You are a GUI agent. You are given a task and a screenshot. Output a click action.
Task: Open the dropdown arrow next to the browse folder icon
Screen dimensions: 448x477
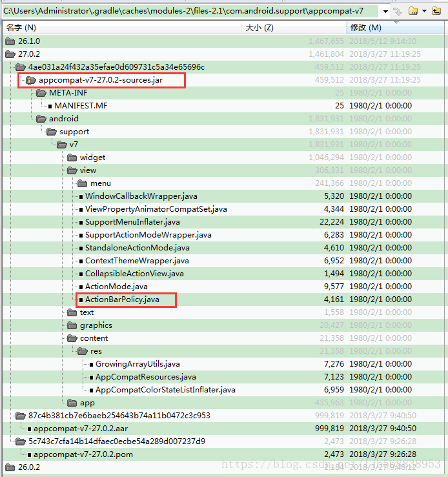(x=424, y=11)
